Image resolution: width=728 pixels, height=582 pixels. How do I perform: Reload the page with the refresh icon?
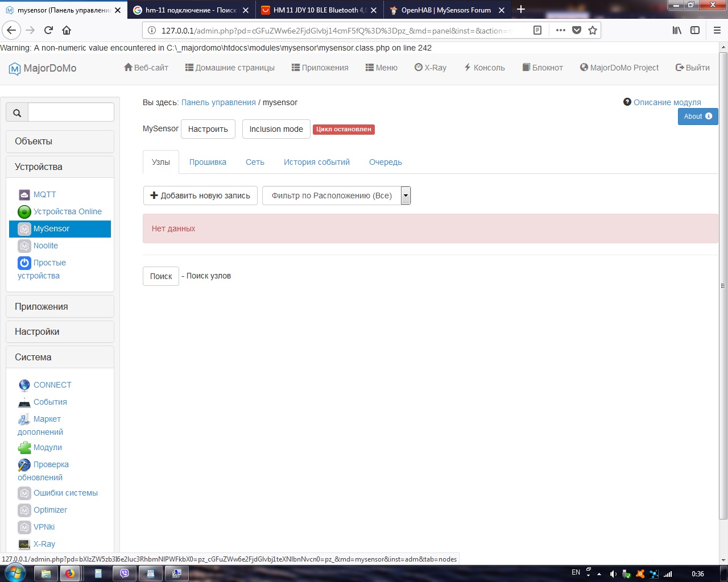pos(48,30)
